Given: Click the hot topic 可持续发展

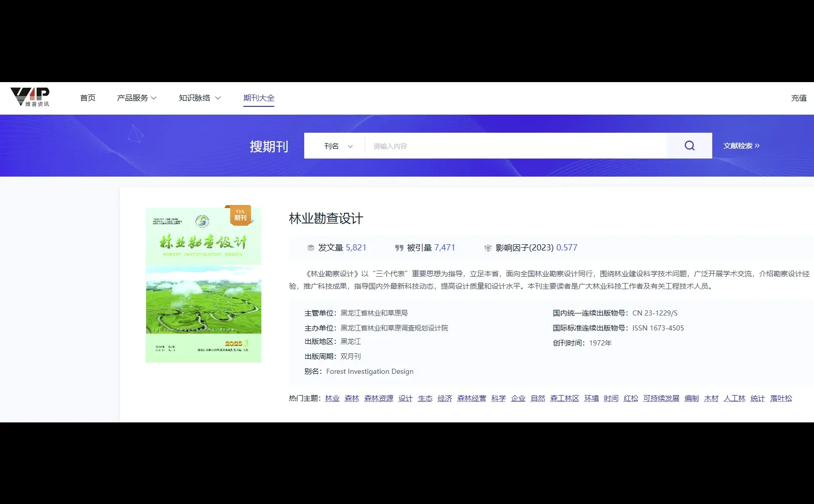Looking at the screenshot, I should [x=661, y=398].
